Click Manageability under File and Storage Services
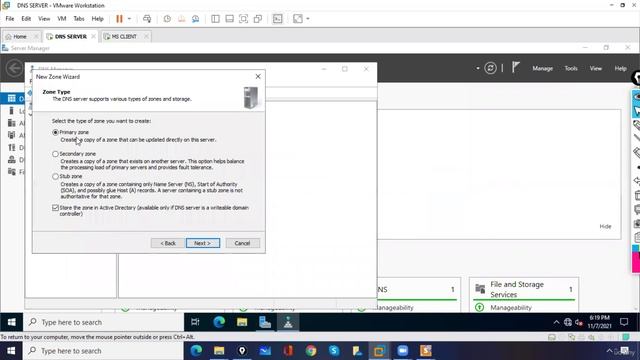This screenshot has width=640, height=360. (511, 308)
